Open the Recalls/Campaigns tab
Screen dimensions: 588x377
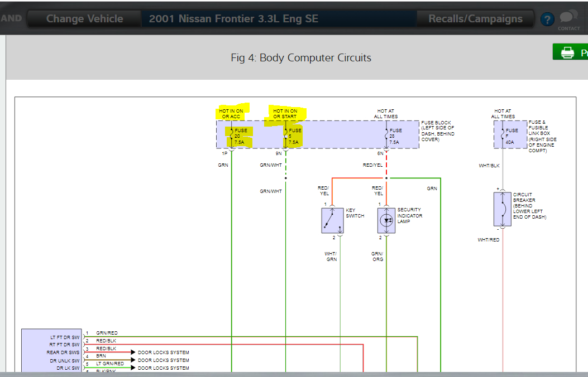[475, 19]
